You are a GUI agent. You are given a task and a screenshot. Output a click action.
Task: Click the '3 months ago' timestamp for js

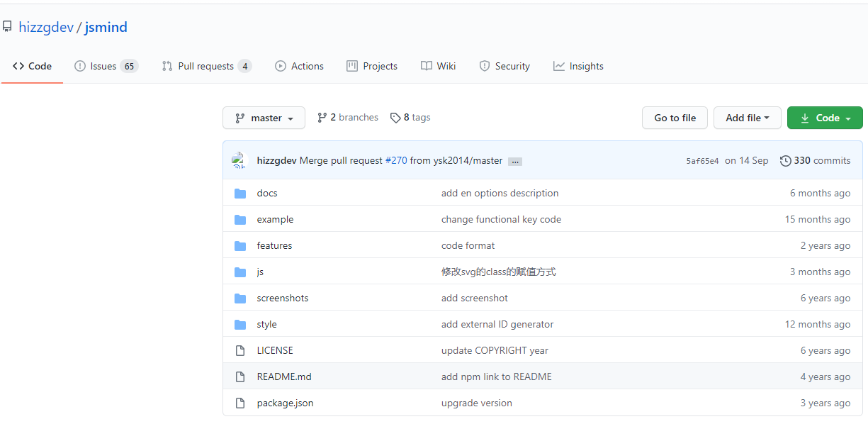click(x=820, y=272)
